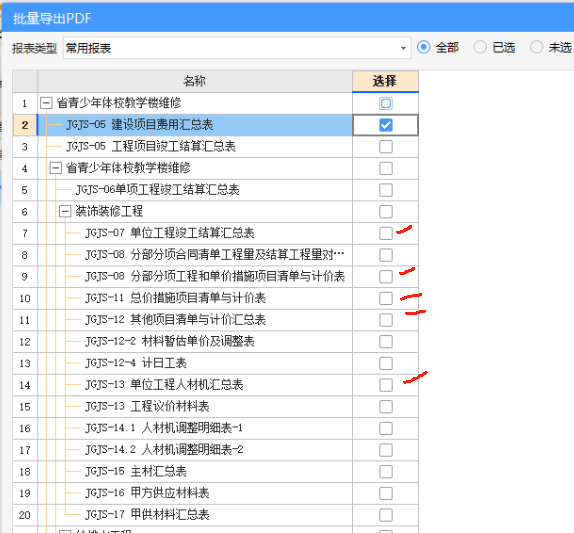Check JGJS-15 主材汇总表 checkbox

click(x=386, y=472)
